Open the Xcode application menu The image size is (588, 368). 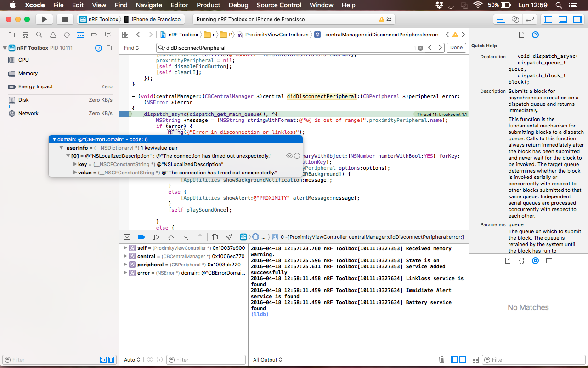click(x=35, y=5)
